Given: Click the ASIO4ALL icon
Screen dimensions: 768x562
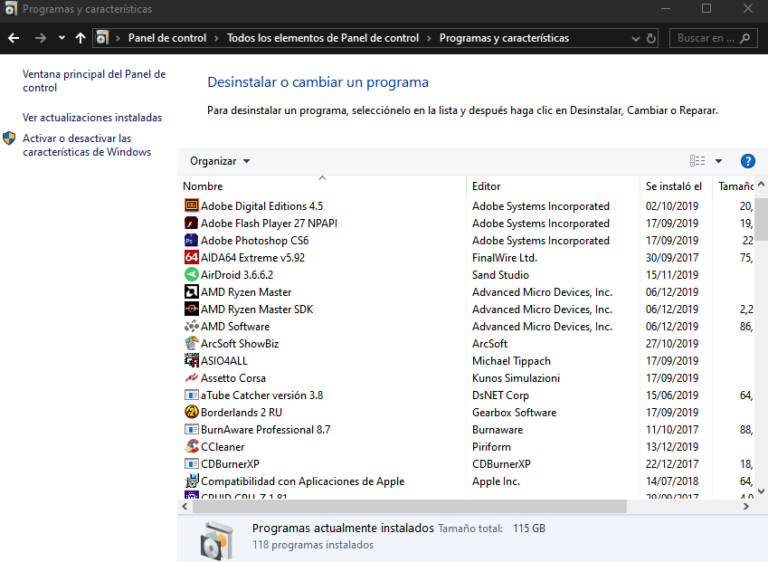Looking at the screenshot, I should [191, 360].
